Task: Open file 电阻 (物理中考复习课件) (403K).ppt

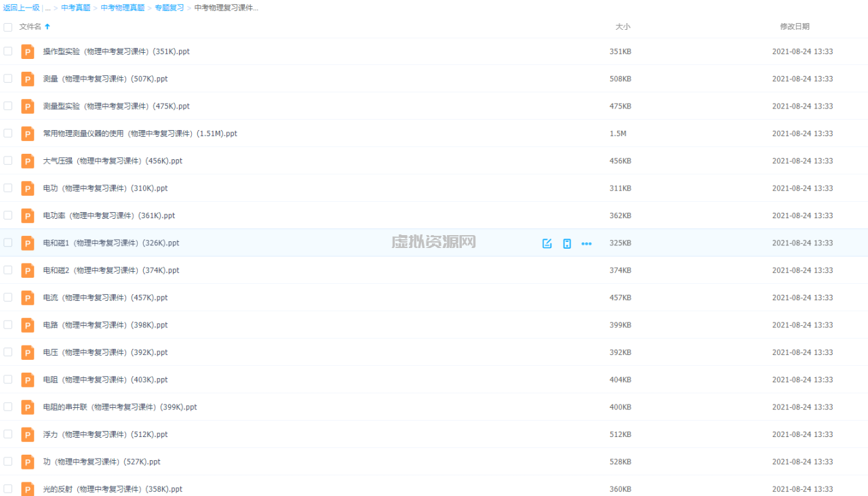Action: 105,379
